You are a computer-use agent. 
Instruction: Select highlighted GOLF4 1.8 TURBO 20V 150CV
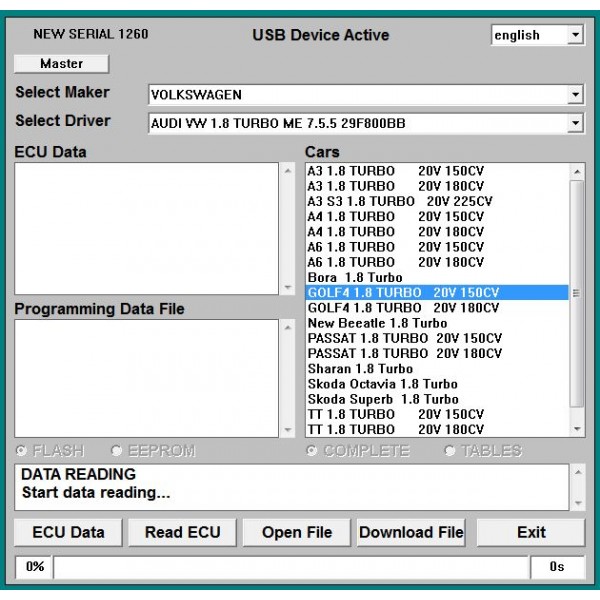point(437,293)
